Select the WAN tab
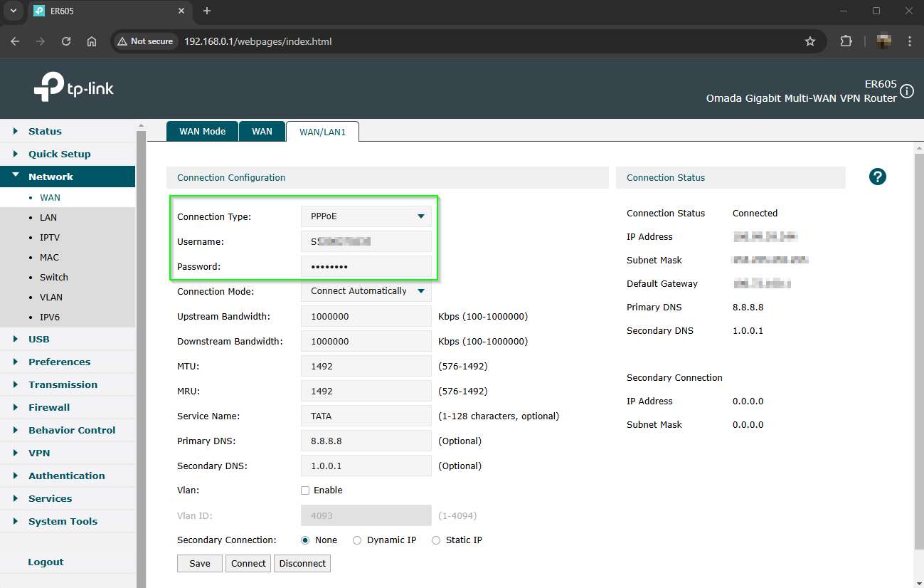924x588 pixels. [x=262, y=131]
